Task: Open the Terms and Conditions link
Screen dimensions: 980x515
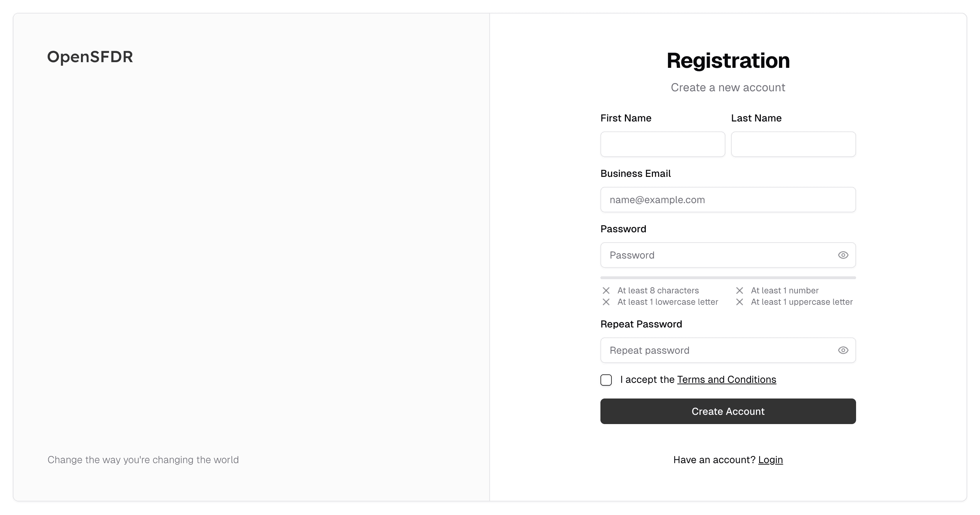Action: coord(726,379)
